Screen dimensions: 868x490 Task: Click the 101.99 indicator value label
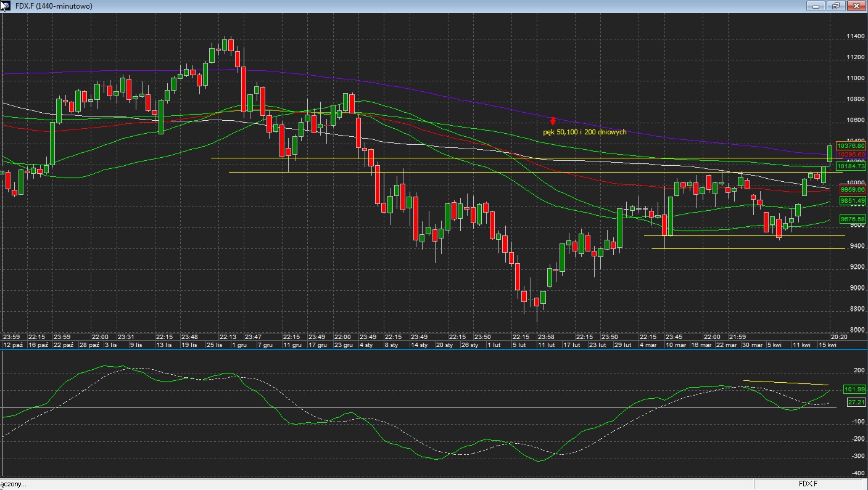tap(856, 389)
